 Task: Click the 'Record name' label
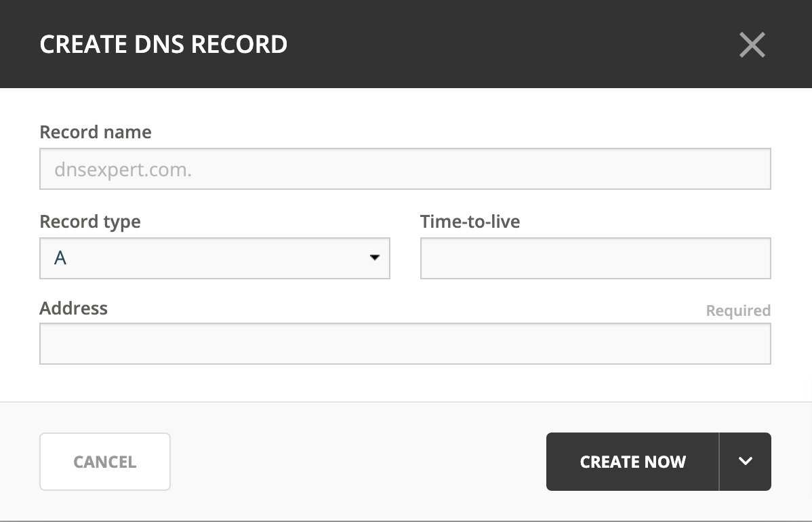click(96, 132)
